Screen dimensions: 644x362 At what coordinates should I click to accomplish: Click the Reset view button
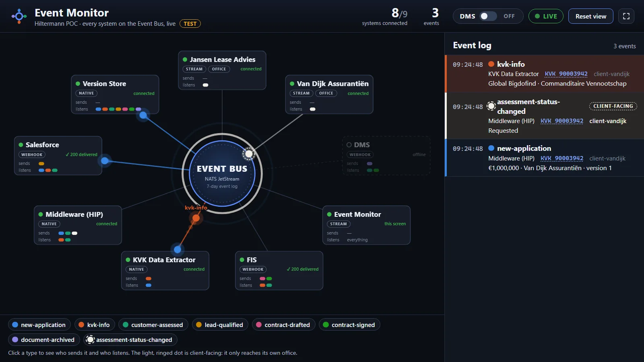click(x=591, y=16)
